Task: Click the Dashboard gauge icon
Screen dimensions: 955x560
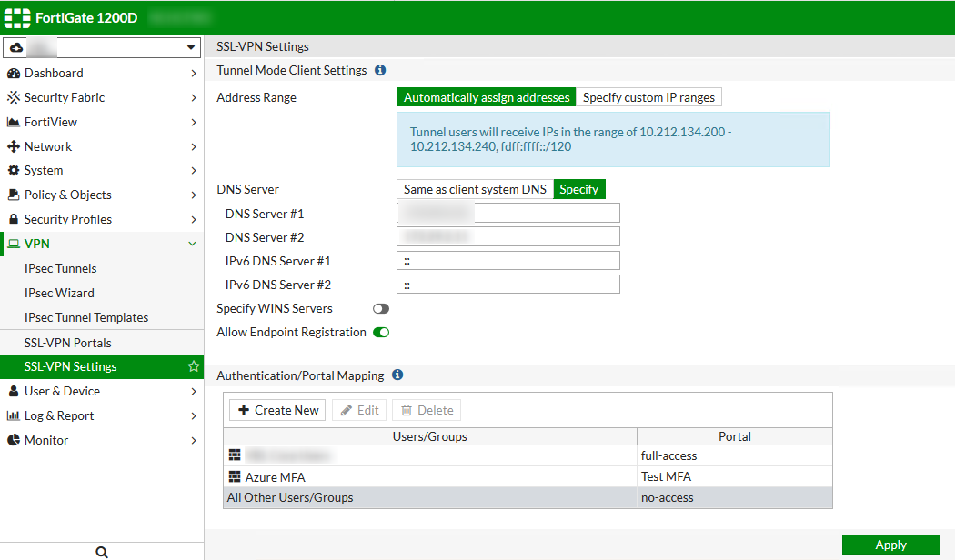Action: tap(14, 73)
